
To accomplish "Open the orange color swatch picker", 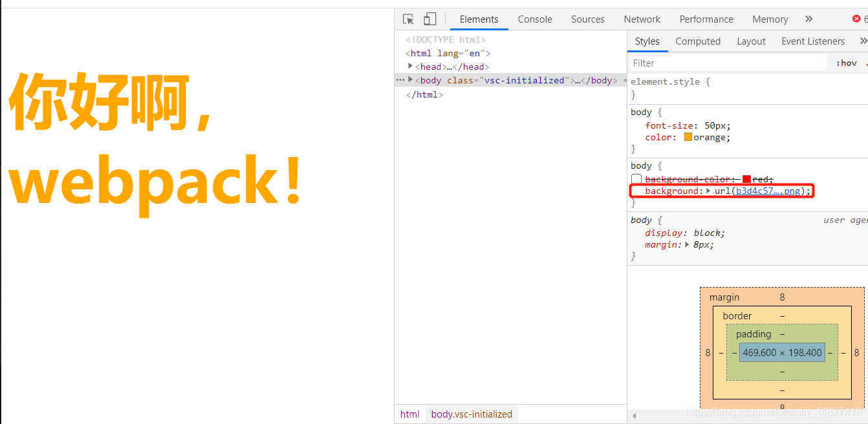I will pyautogui.click(x=688, y=137).
